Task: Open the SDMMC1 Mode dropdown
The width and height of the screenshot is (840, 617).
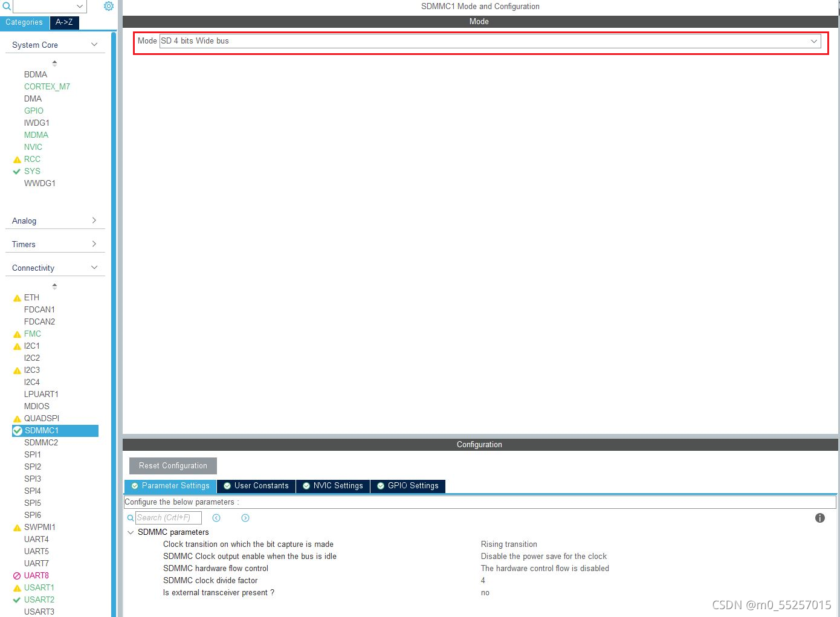Action: click(x=489, y=41)
